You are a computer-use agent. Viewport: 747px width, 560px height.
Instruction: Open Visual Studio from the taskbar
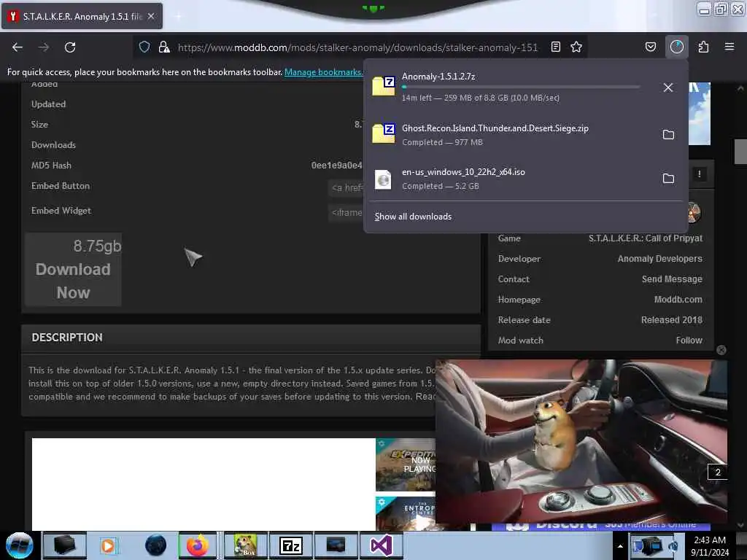(x=382, y=545)
